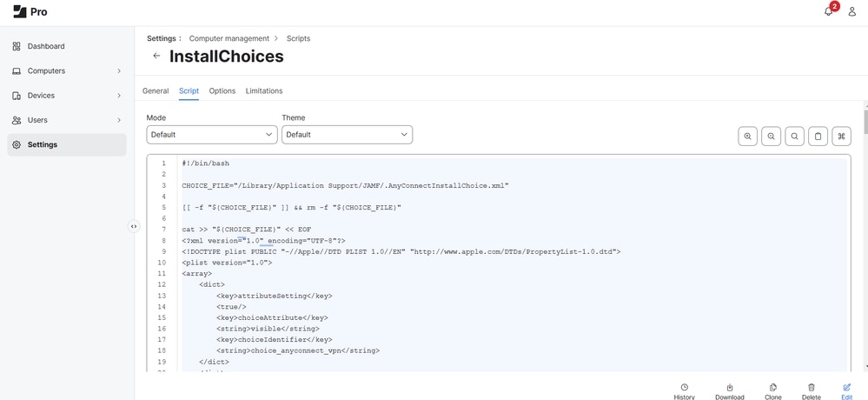The image size is (868, 400).
Task: Edit the InstallChoices script
Action: point(846,391)
